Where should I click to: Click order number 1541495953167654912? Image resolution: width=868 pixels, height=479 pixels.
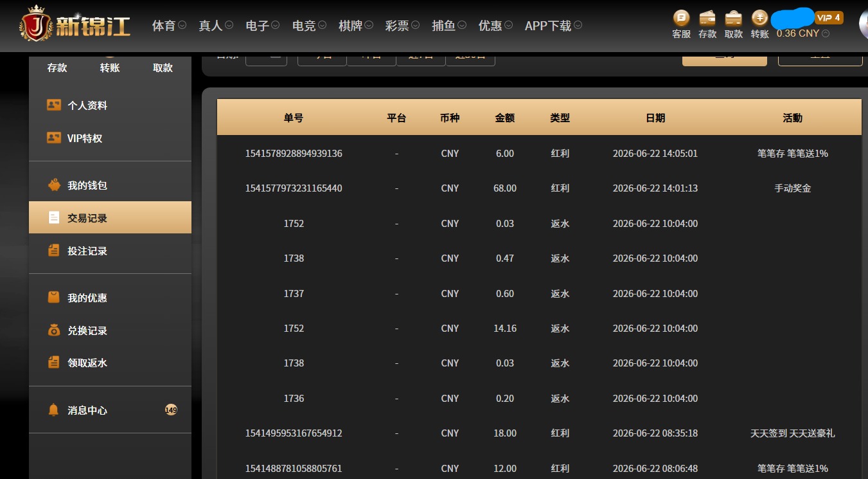pyautogui.click(x=294, y=433)
